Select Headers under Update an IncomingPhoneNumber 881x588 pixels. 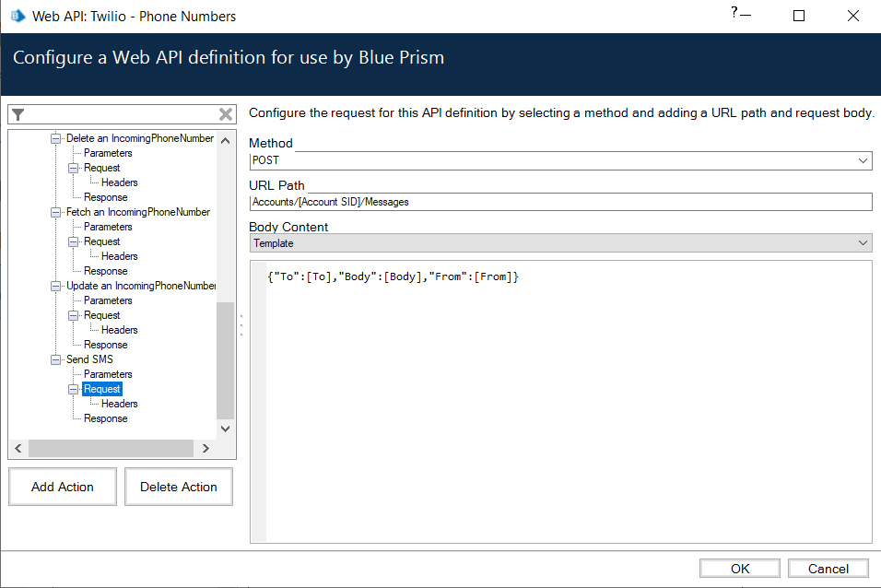(x=119, y=330)
